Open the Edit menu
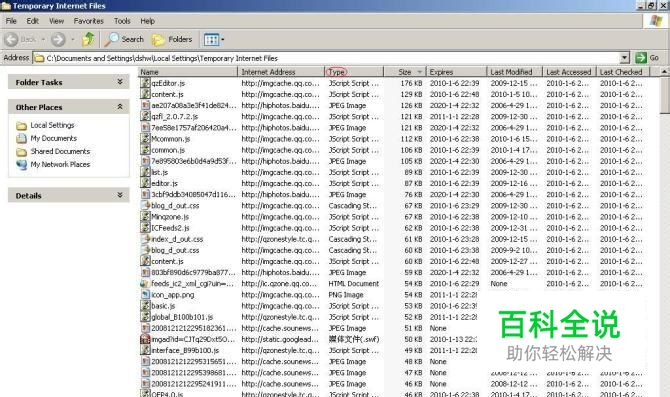The height and width of the screenshot is (397, 670). 32,21
